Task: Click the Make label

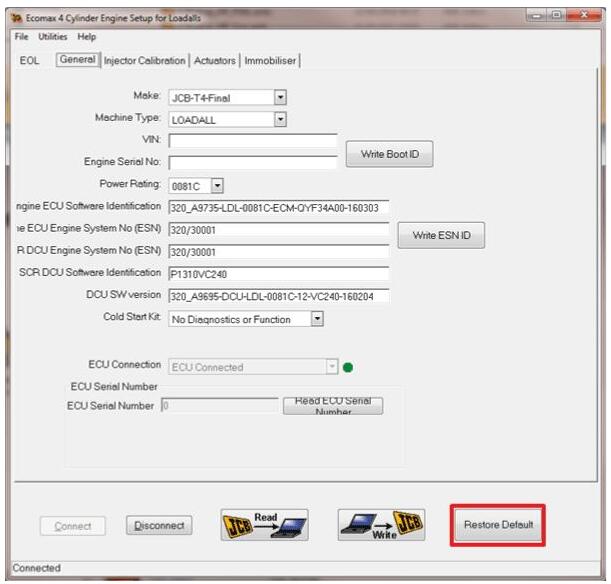Action: (147, 95)
